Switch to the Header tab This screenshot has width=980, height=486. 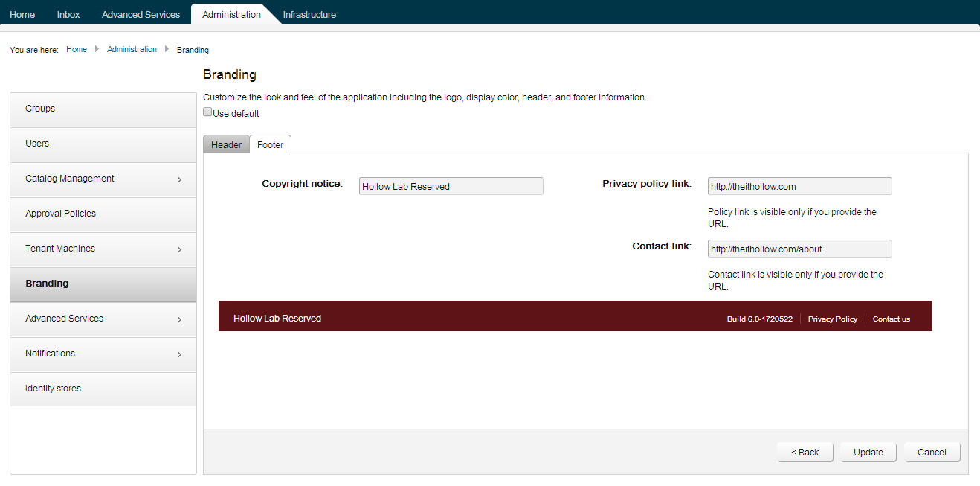[226, 144]
